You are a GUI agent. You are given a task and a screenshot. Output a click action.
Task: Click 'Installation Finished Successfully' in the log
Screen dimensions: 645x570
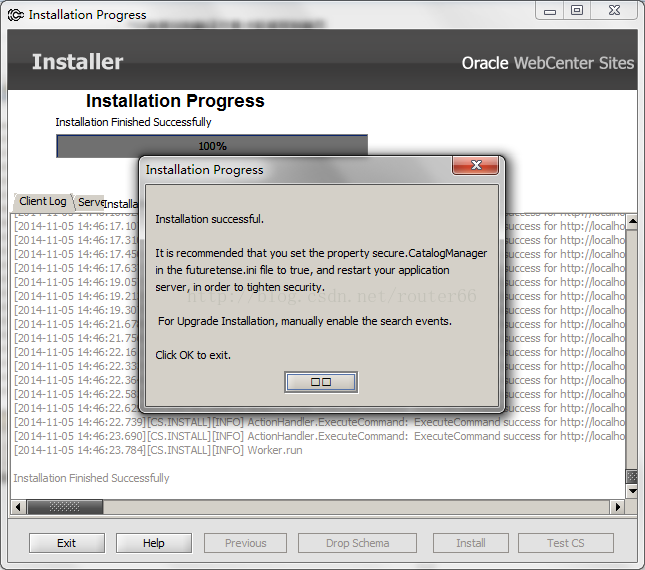click(x=91, y=478)
